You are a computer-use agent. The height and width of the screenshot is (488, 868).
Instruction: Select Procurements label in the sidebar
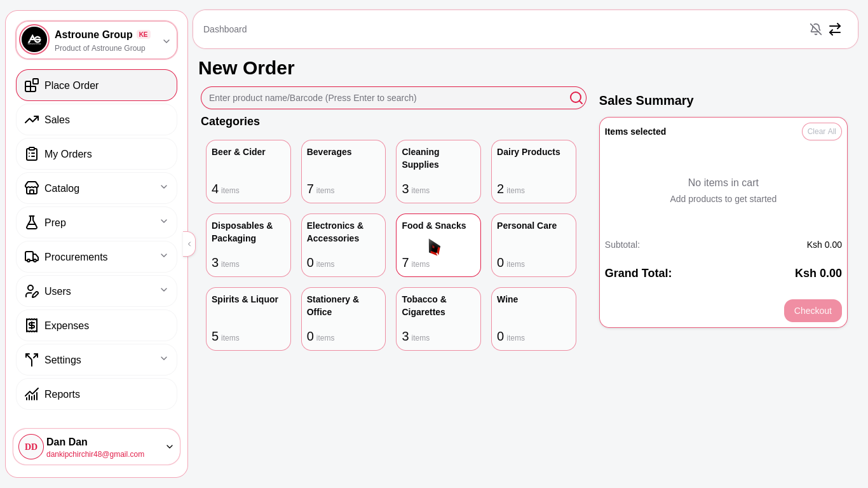(x=76, y=257)
